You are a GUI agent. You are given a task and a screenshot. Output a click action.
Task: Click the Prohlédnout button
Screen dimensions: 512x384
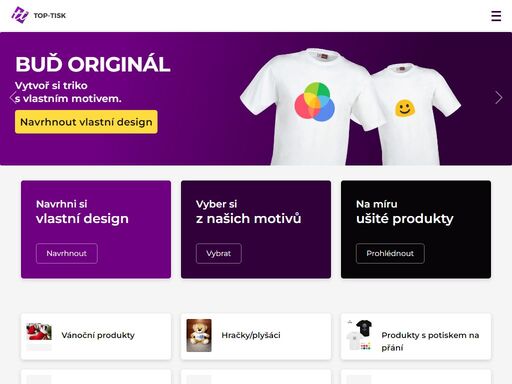point(390,253)
